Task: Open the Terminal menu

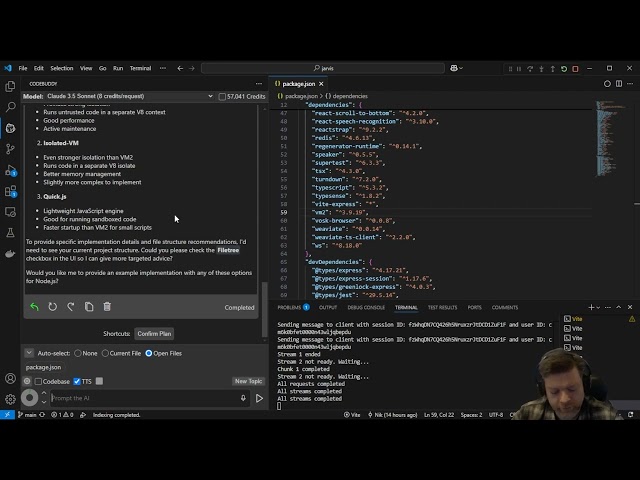Action: coord(140,68)
